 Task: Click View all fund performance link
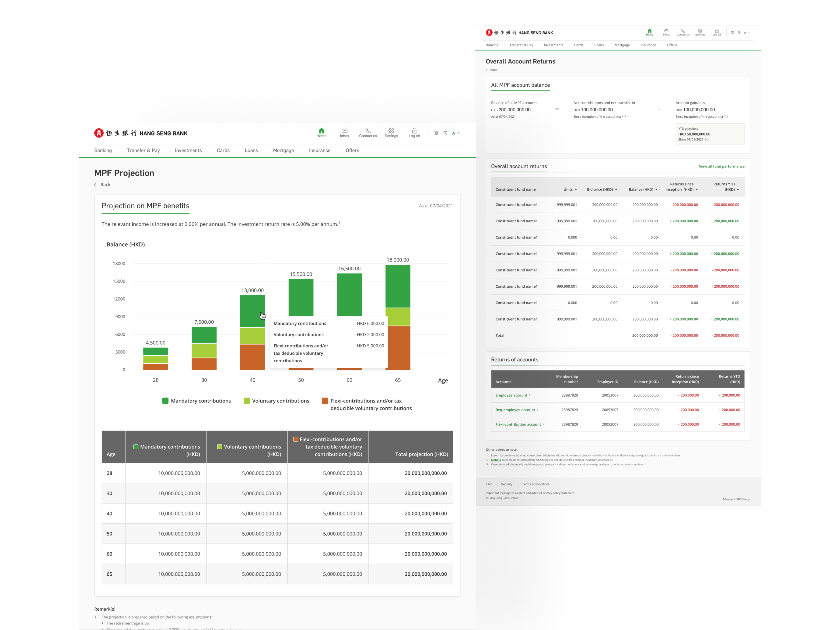point(721,166)
